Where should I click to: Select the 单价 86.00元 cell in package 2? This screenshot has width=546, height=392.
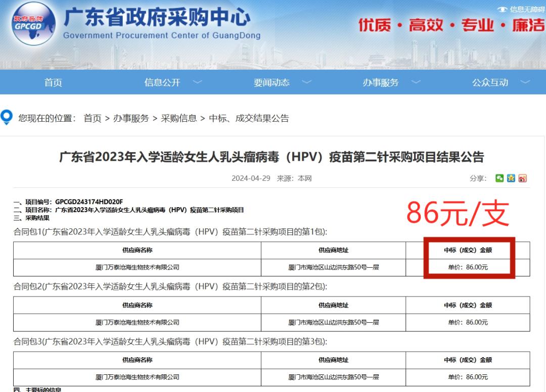[x=468, y=322]
